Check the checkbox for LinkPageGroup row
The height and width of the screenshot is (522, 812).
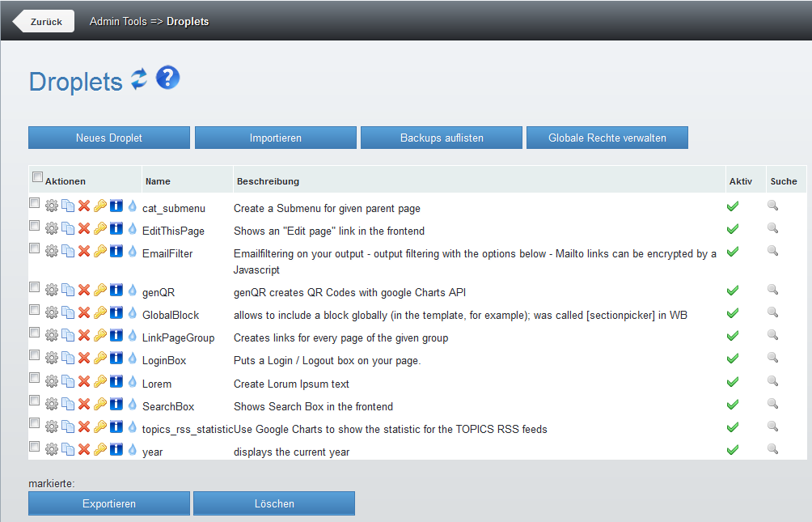pyautogui.click(x=34, y=333)
